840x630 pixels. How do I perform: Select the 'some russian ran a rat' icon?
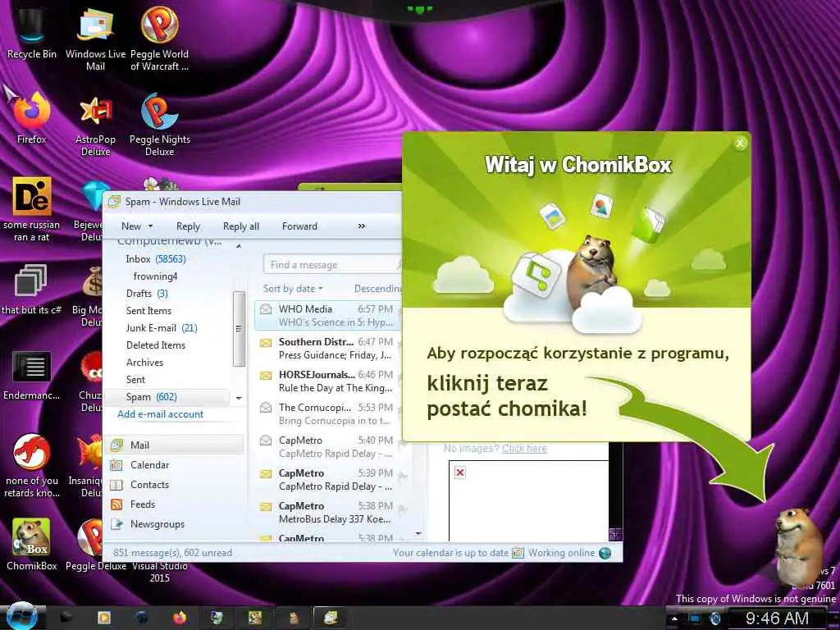coord(32,209)
